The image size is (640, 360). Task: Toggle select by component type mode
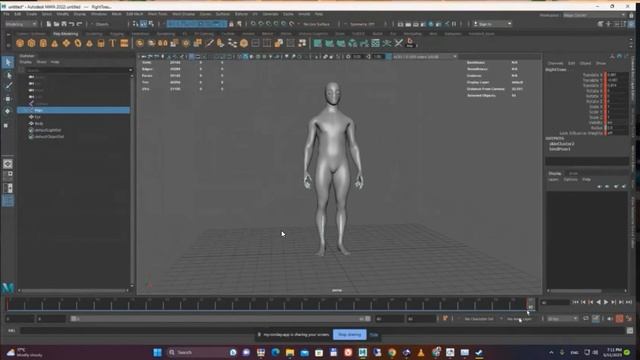(151, 24)
